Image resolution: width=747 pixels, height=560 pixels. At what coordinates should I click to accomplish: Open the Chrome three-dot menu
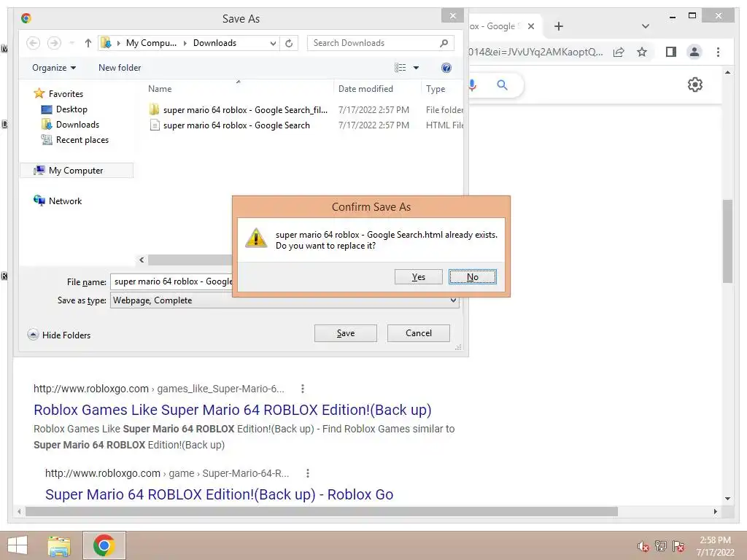(718, 52)
